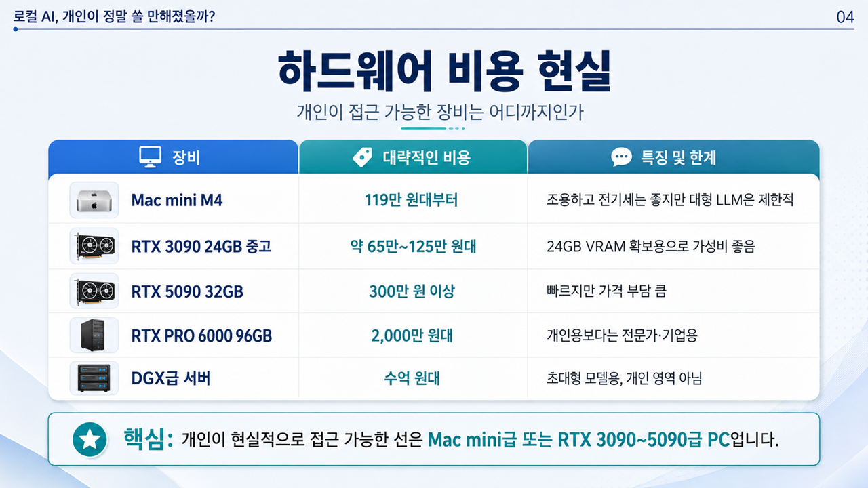The width and height of the screenshot is (868, 488).
Task: Click the speech bubble icon beside 특징 및 한계
Action: [x=622, y=157]
